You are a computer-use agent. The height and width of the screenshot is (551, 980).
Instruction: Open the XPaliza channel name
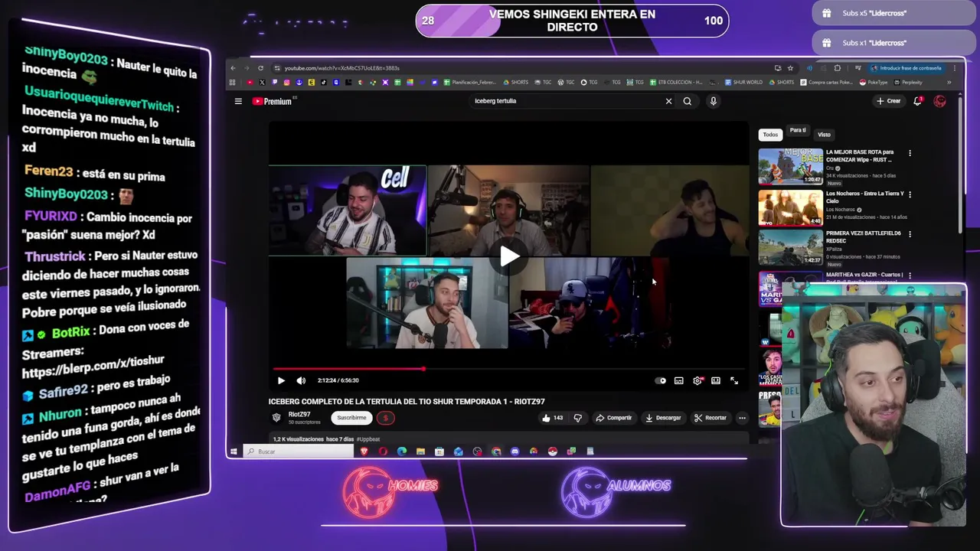pyautogui.click(x=835, y=249)
